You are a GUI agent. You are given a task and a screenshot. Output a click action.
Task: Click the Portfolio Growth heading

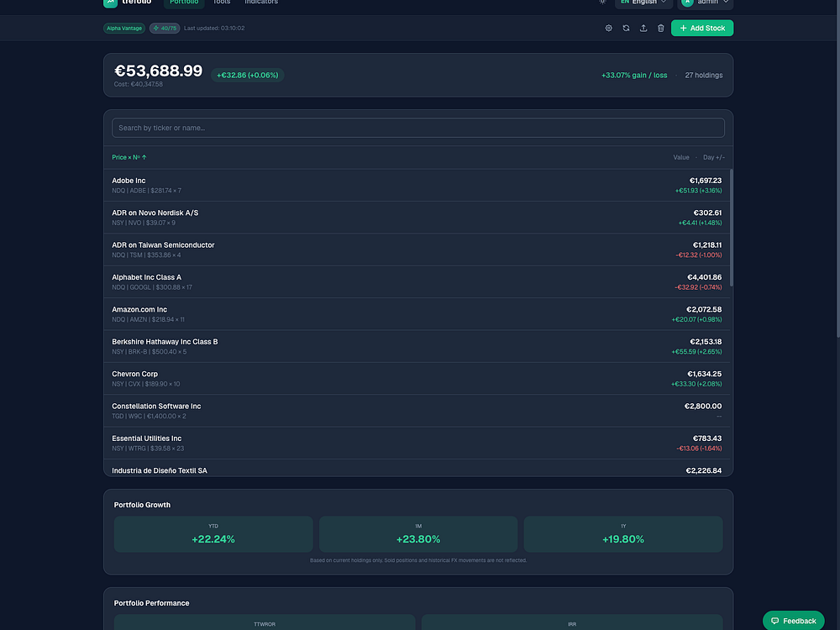tap(142, 505)
